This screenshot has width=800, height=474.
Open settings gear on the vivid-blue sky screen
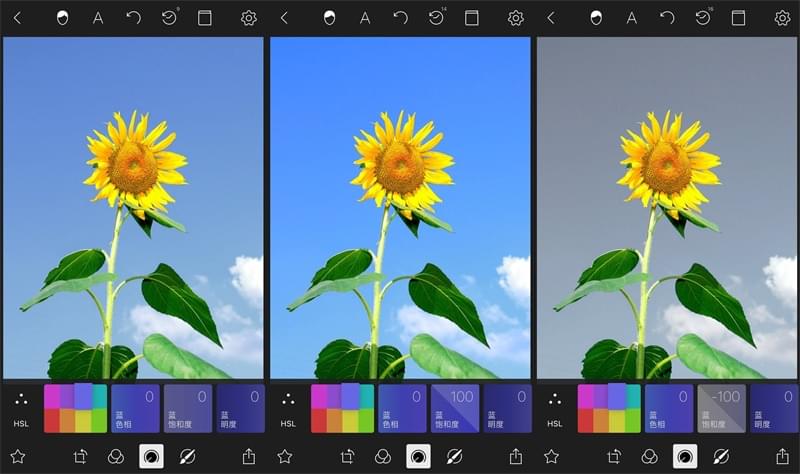(516, 18)
